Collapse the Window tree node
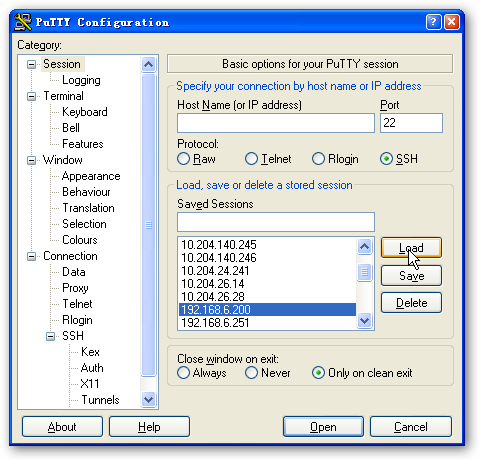This screenshot has width=479, height=460. 31,160
